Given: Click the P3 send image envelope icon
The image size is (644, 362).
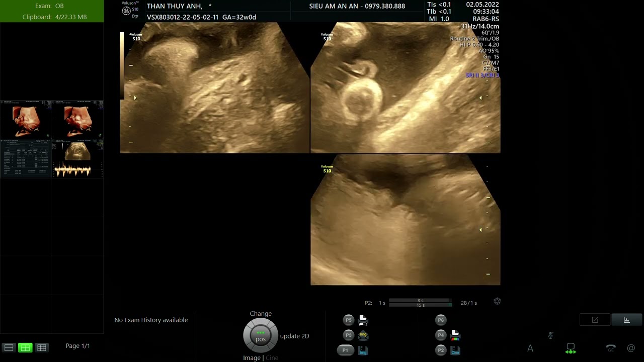Looking at the screenshot, I should coord(363,335).
